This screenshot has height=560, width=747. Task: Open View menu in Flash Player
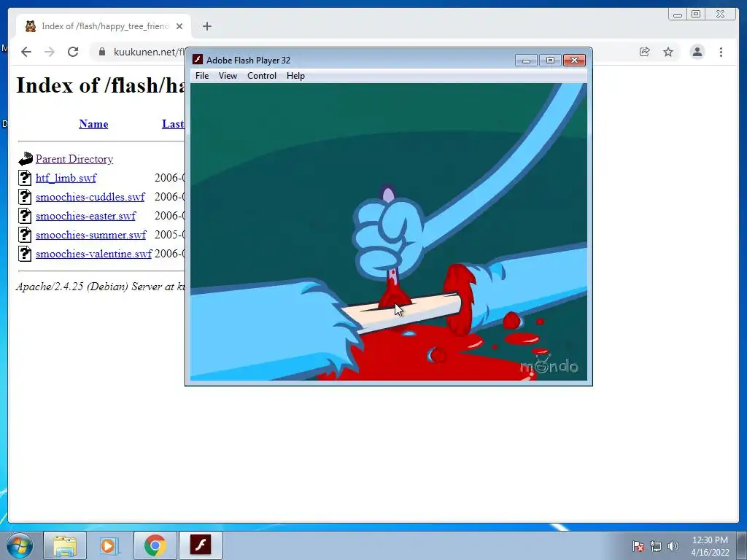[228, 76]
